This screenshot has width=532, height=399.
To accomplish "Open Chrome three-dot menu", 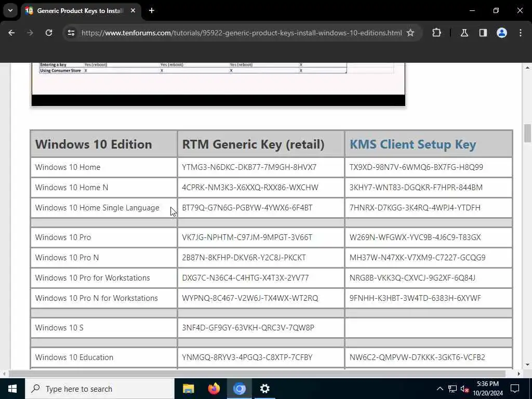I will (521, 33).
